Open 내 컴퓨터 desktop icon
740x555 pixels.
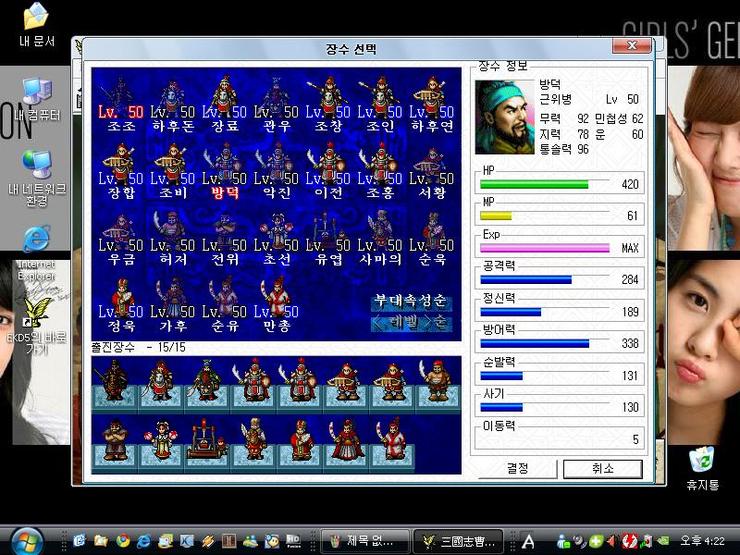36,100
